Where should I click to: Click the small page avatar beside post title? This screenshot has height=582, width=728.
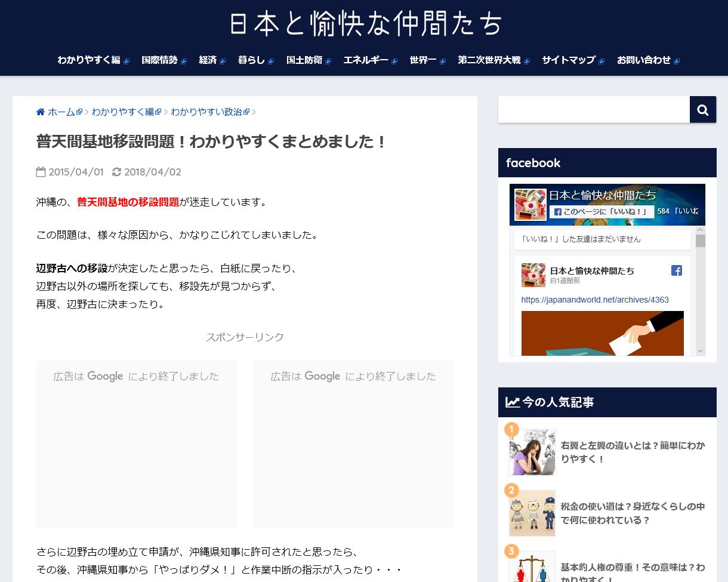click(x=533, y=275)
